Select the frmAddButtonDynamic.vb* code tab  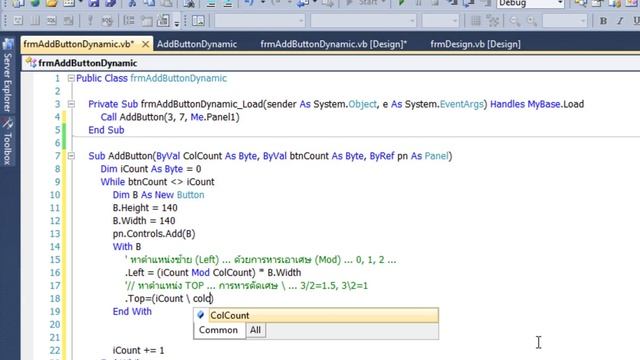(x=78, y=44)
